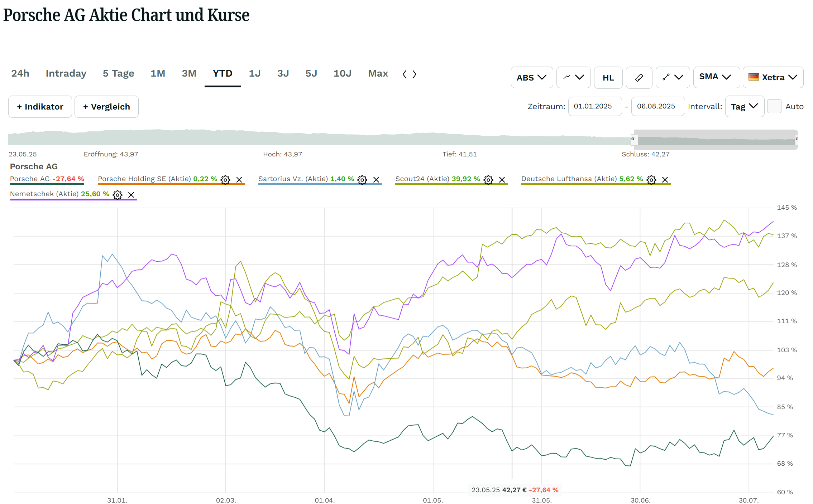Open the chart type dropdown
Viewport: 813px width, 504px height.
click(573, 77)
